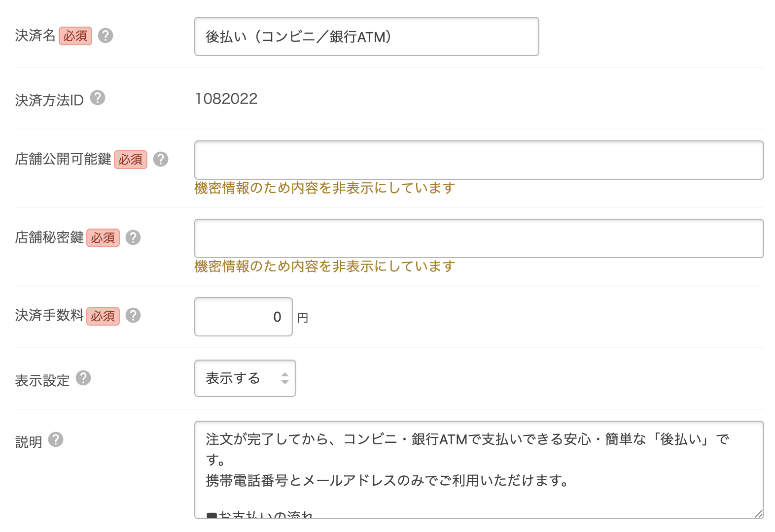Screen dimensions: 775x532
Task: Select the 決済名 text field
Action: click(x=367, y=36)
